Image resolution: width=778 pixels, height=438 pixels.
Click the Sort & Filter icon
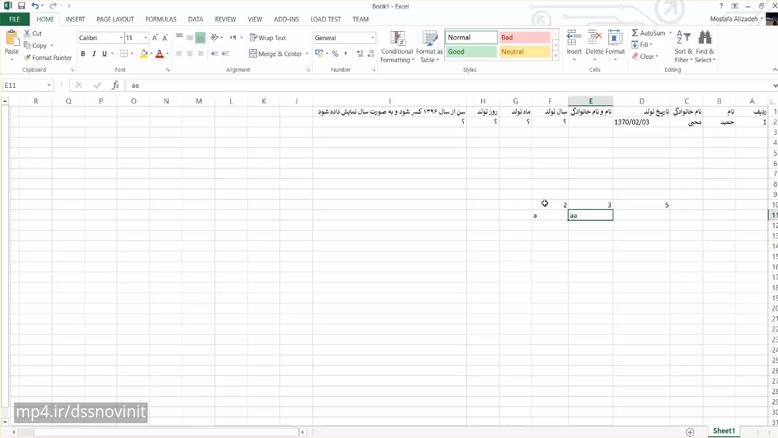(x=683, y=46)
